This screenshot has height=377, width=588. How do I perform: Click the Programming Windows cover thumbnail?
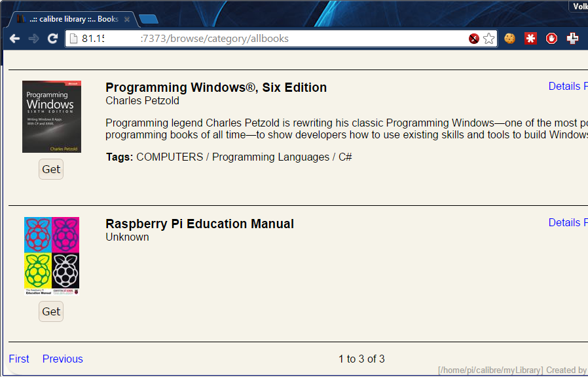coord(52,117)
